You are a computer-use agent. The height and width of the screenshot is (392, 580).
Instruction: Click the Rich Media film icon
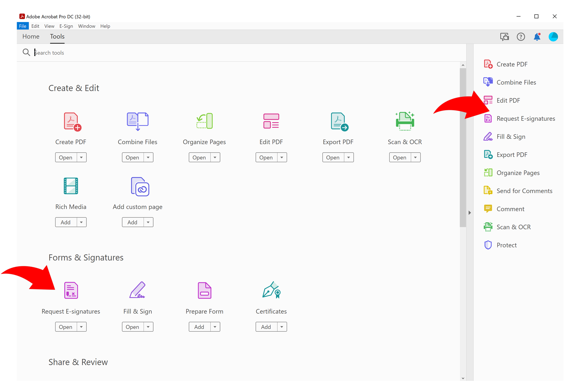(x=71, y=186)
